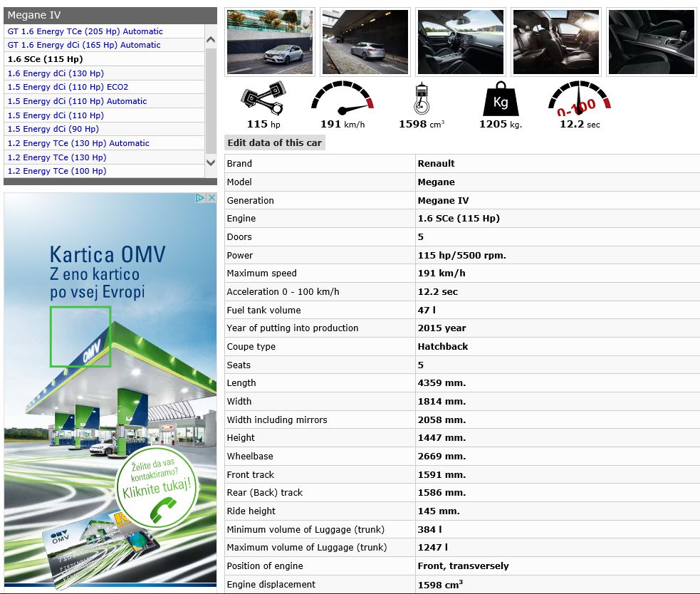Click the 1247 l maximum luggage value
This screenshot has height=594, width=700.
pos(432,547)
